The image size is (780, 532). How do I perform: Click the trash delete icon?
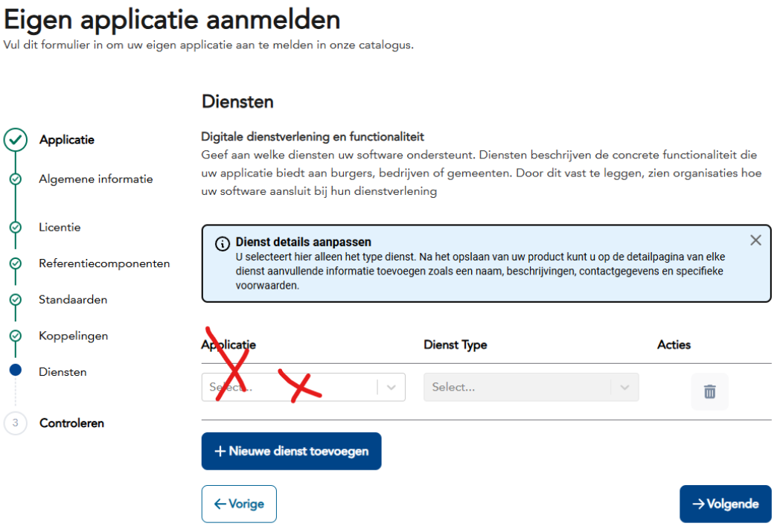coord(709,391)
